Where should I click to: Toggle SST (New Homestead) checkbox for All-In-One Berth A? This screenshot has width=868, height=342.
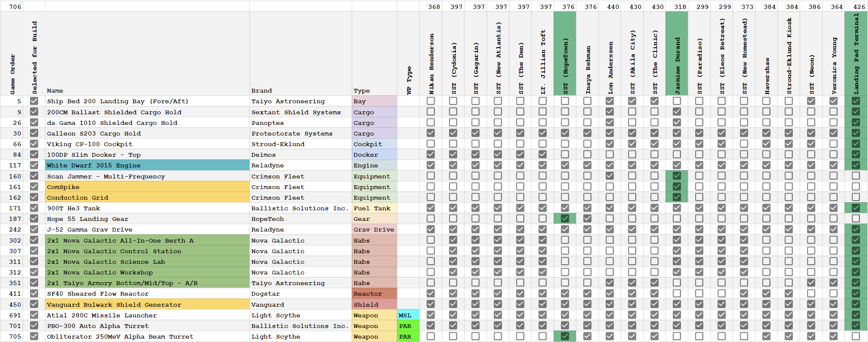coord(744,240)
